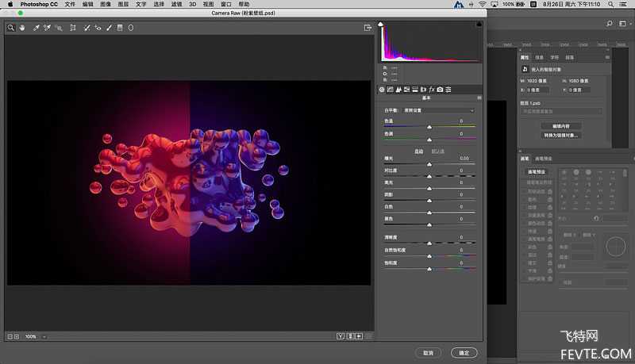The width and height of the screenshot is (635, 364).
Task: Toggle the before/after Y preview button
Action: pos(341,336)
